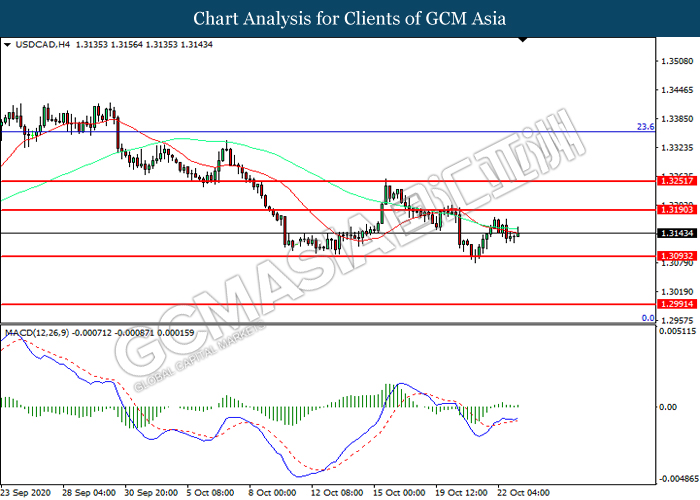Click the 8 Oct 00:00 time label
The height and width of the screenshot is (500, 700).
click(x=272, y=493)
